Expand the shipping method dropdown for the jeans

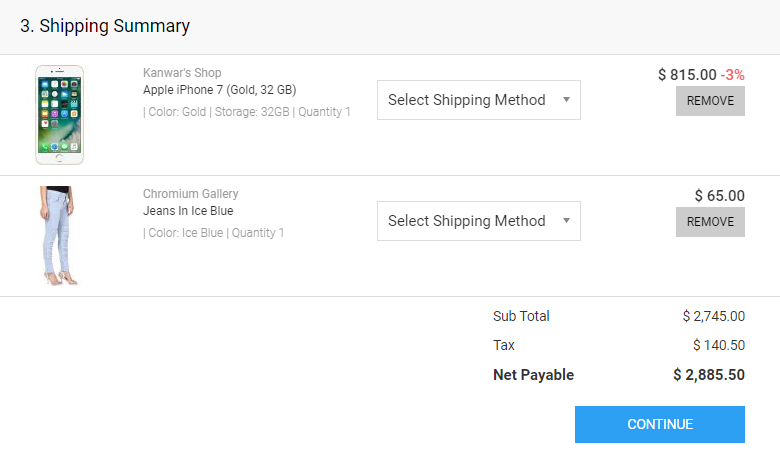click(x=478, y=221)
